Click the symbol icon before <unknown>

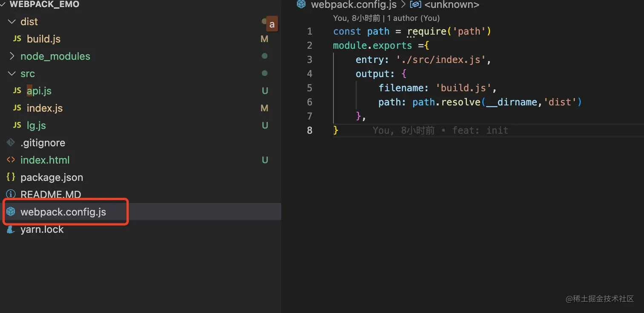coord(415,5)
